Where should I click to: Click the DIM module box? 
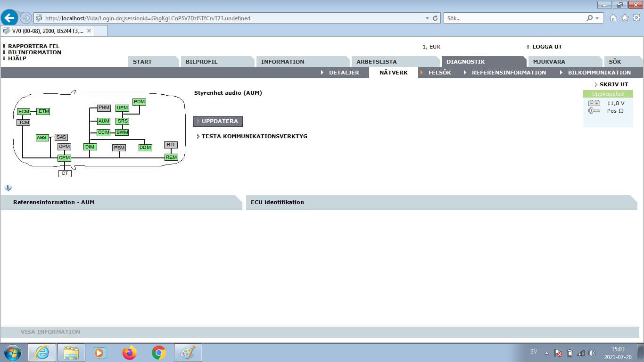pos(90,147)
